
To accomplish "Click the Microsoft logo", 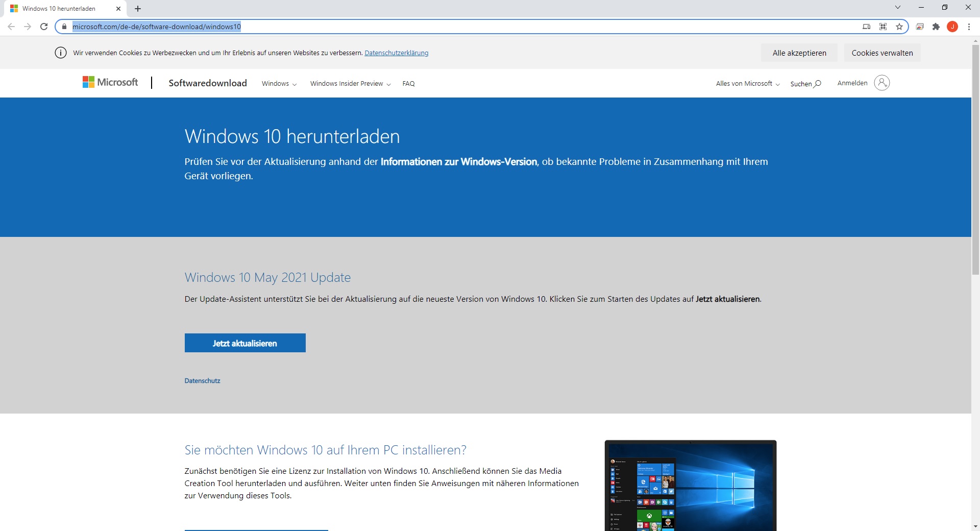I will click(110, 82).
